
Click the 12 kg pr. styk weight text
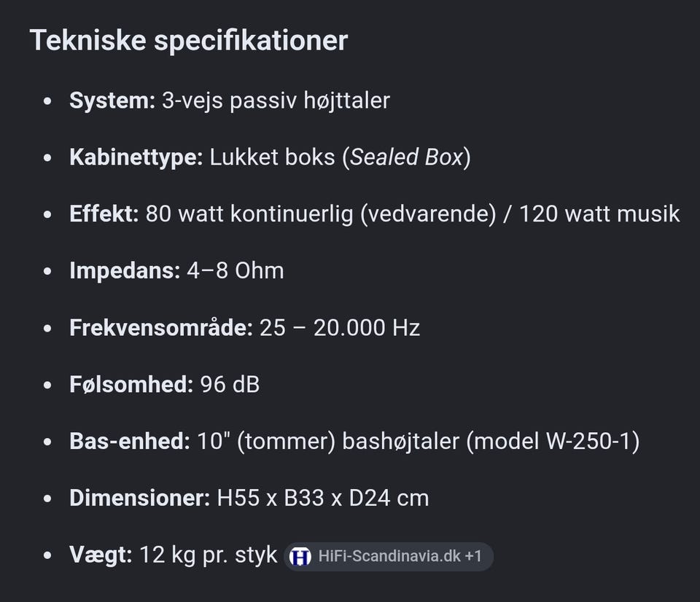point(209,555)
